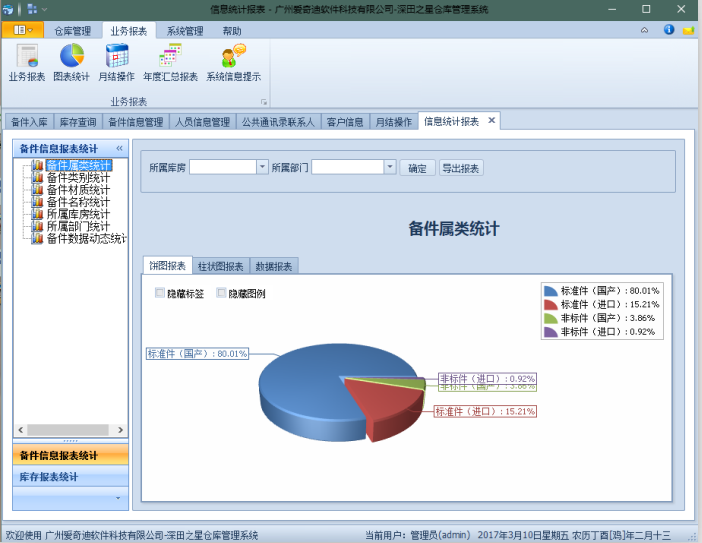702x543 pixels.
Task: Click the quick access toolbar layout icon
Action: [x=32, y=9]
